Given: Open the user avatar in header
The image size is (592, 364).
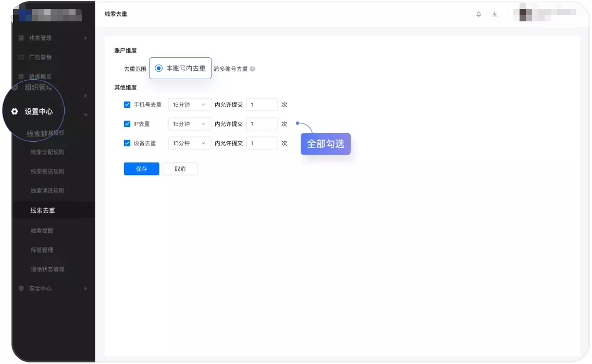Looking at the screenshot, I should coord(525,15).
